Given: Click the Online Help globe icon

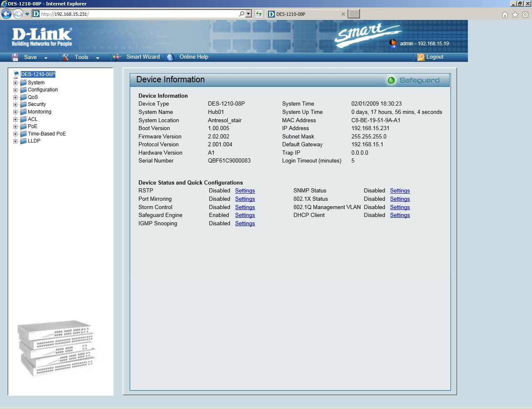Looking at the screenshot, I should (x=170, y=57).
